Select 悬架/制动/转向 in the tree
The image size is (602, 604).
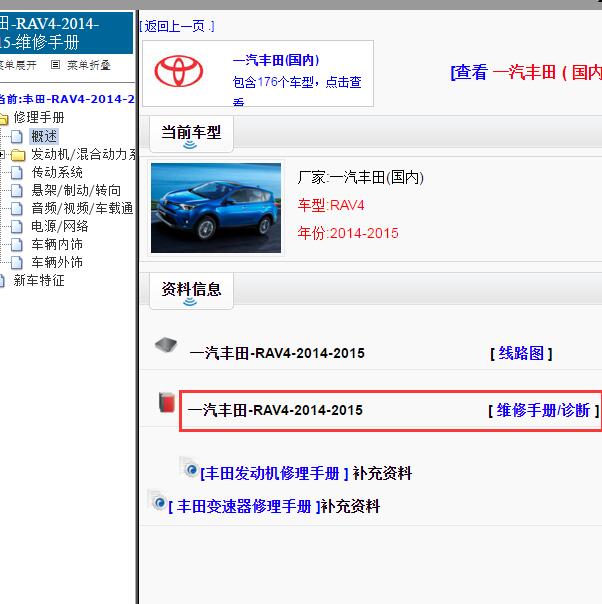tap(76, 190)
